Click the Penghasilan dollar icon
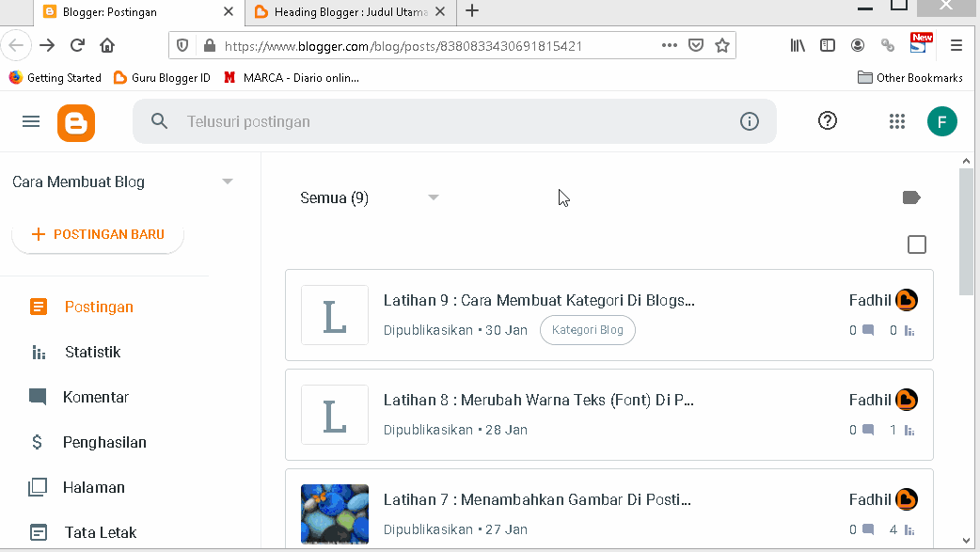The image size is (980, 552). click(38, 442)
